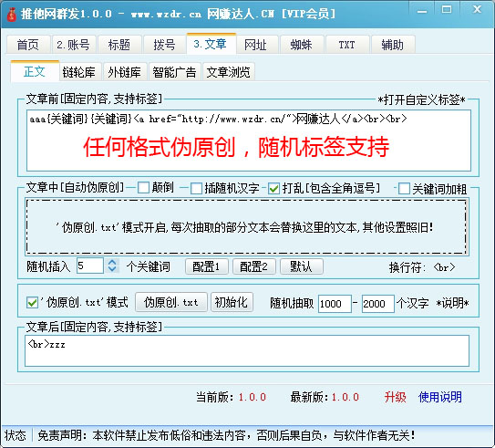Increase the 随机插入 value with up arrow
This screenshot has width=495, height=448.
(x=112, y=262)
